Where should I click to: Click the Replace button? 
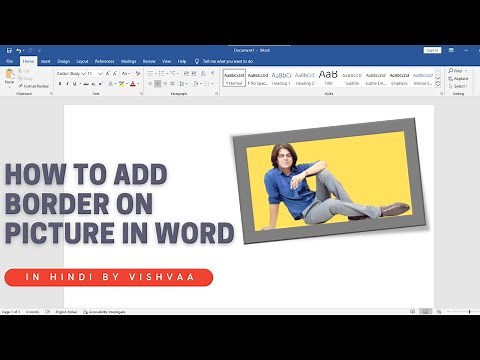459,78
